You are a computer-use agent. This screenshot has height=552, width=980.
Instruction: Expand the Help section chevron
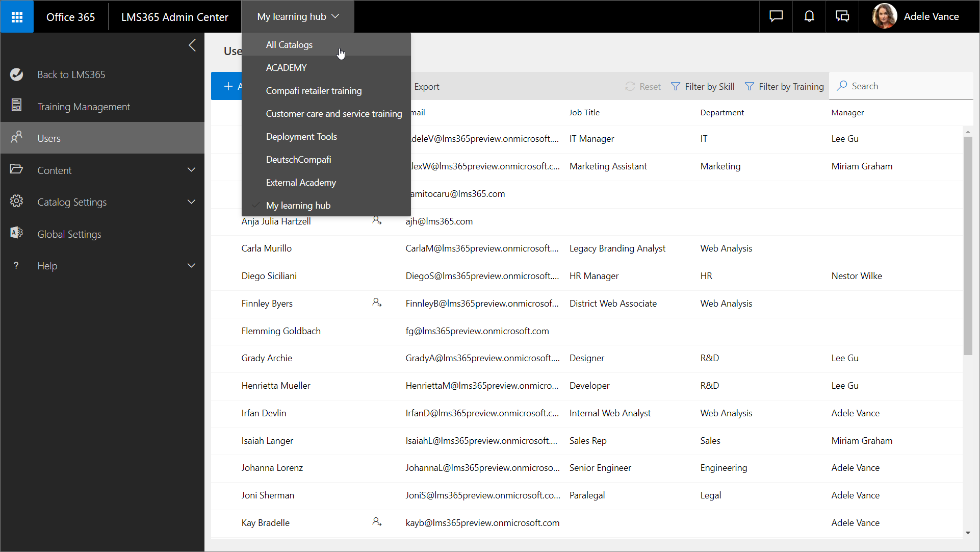(191, 266)
